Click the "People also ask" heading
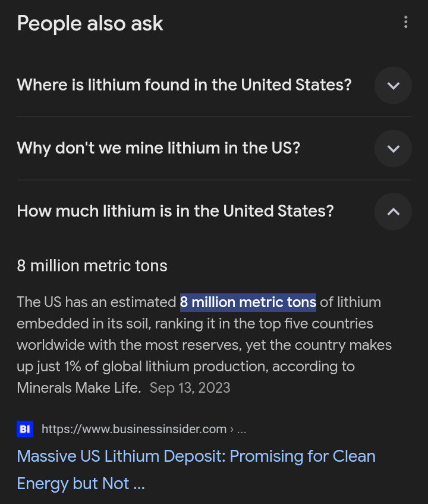This screenshot has width=428, height=504. [90, 24]
